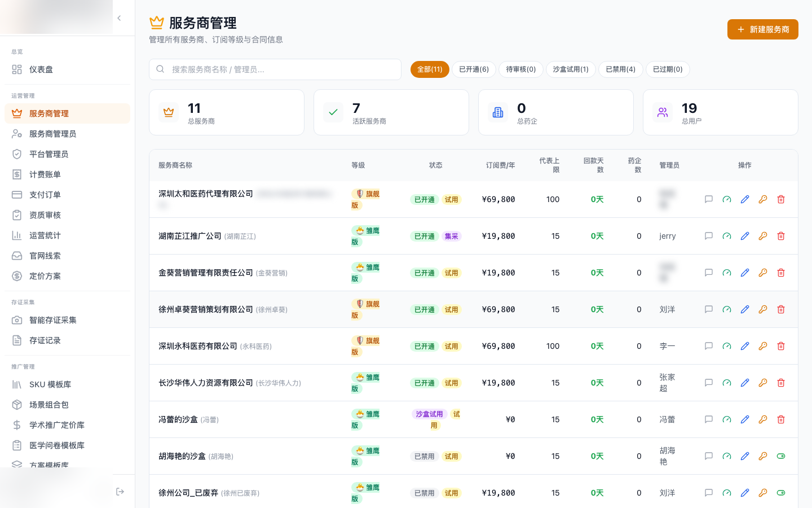The height and width of the screenshot is (508, 812).
Task: Click the edit icon for 冯蕾的沙盒
Action: [745, 419]
